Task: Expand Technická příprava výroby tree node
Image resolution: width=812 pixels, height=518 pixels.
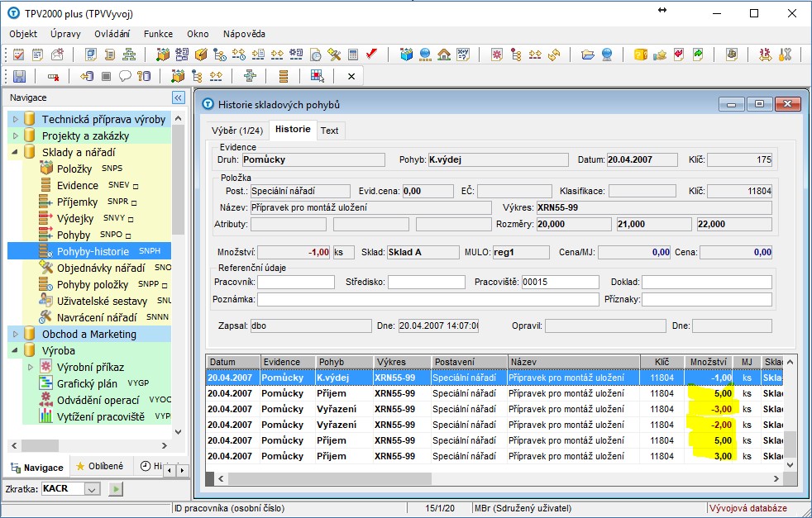Action: click(15, 120)
